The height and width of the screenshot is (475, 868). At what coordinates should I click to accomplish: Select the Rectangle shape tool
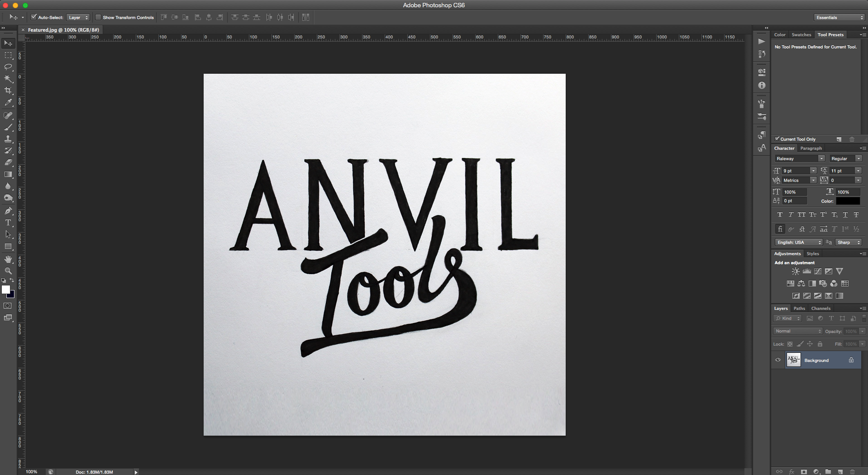tap(8, 246)
